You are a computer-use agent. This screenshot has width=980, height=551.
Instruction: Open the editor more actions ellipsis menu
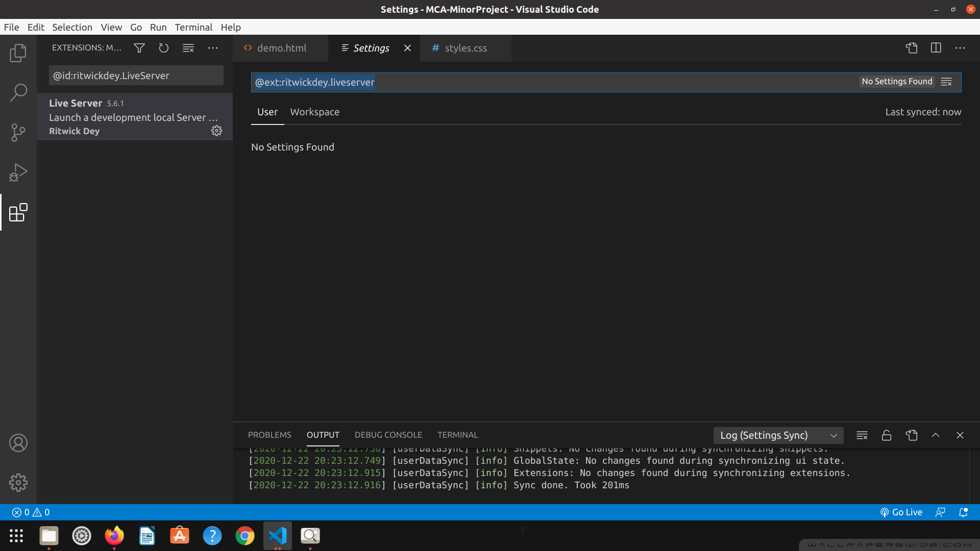coord(961,48)
